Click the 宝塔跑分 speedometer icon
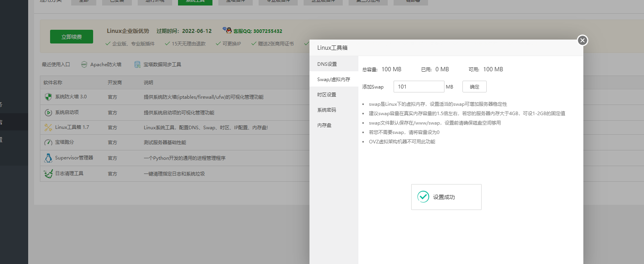The height and width of the screenshot is (264, 644). [x=48, y=142]
